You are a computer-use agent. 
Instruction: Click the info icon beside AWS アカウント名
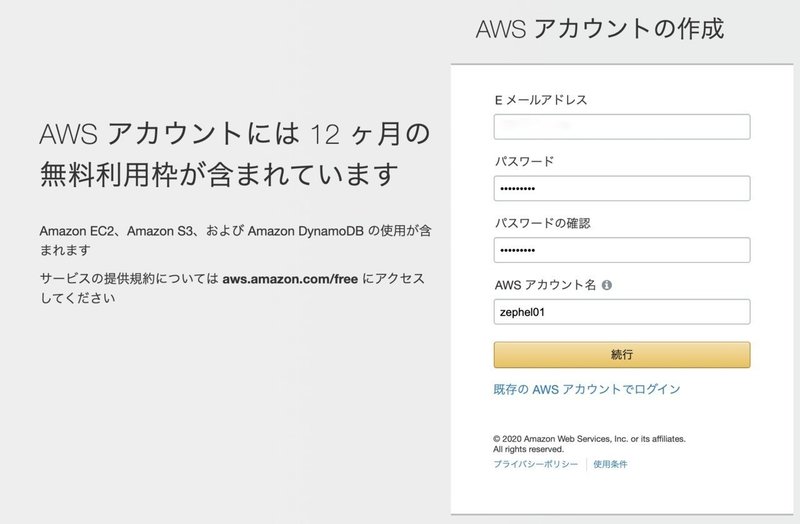(x=607, y=285)
